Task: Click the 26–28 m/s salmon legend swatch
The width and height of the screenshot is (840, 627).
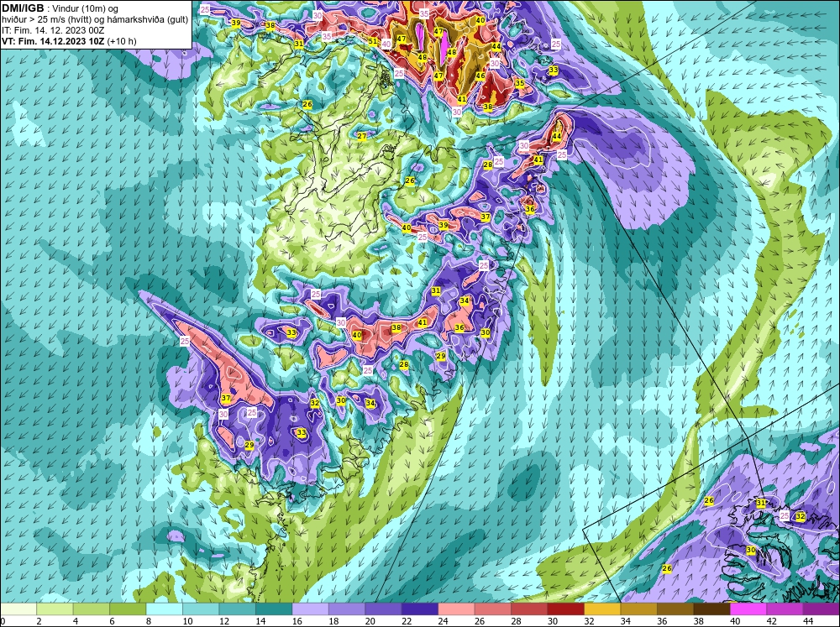Action: tap(492, 609)
